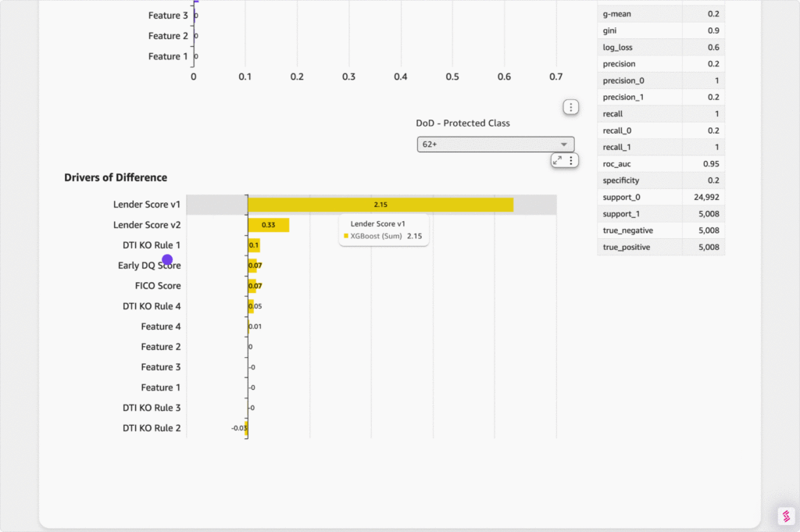Viewport: 800px width, 532px height.
Task: Open the kebab menu beside the expand icon
Action: tap(571, 160)
